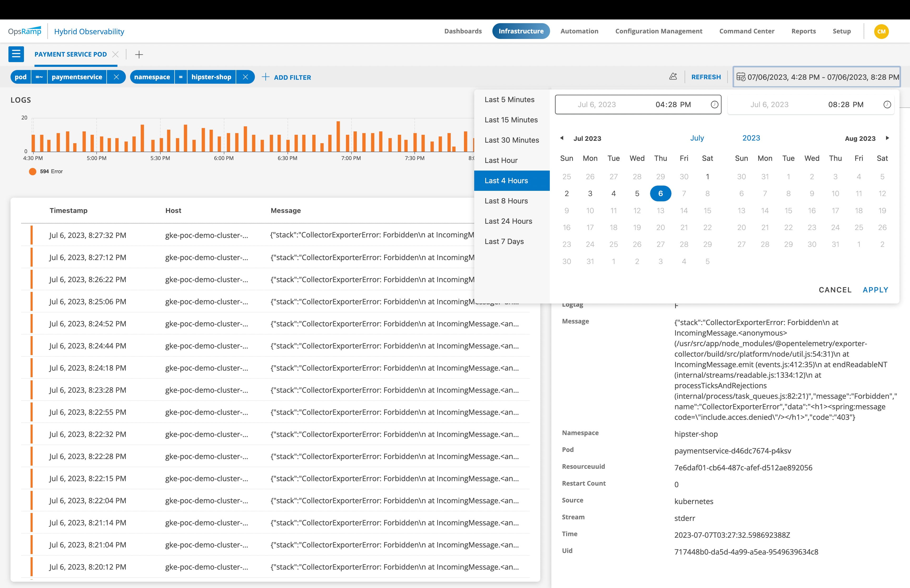Select July 13 in the calendar
The width and height of the screenshot is (910, 588).
click(x=661, y=210)
